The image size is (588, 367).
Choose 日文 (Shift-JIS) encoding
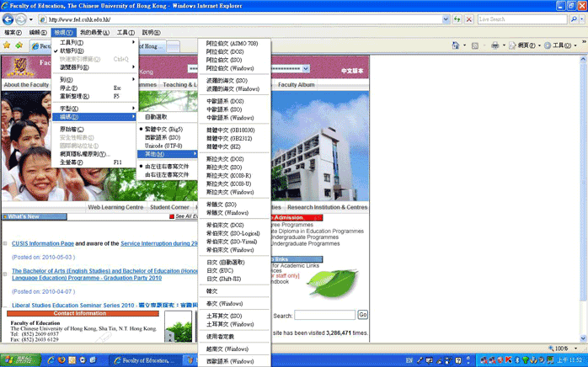coord(234,279)
